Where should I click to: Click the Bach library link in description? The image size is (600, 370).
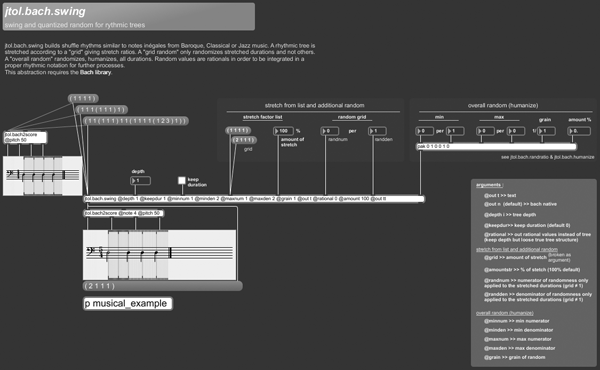[x=95, y=72]
